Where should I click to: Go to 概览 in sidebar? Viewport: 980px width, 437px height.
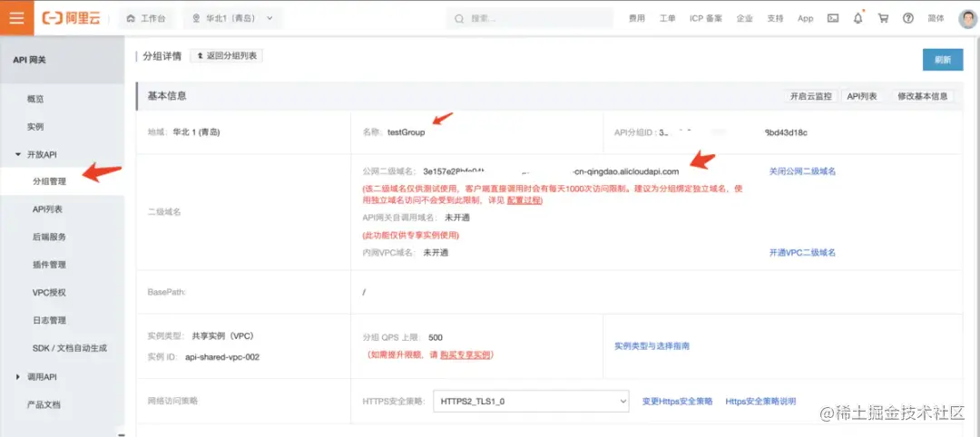[35, 99]
